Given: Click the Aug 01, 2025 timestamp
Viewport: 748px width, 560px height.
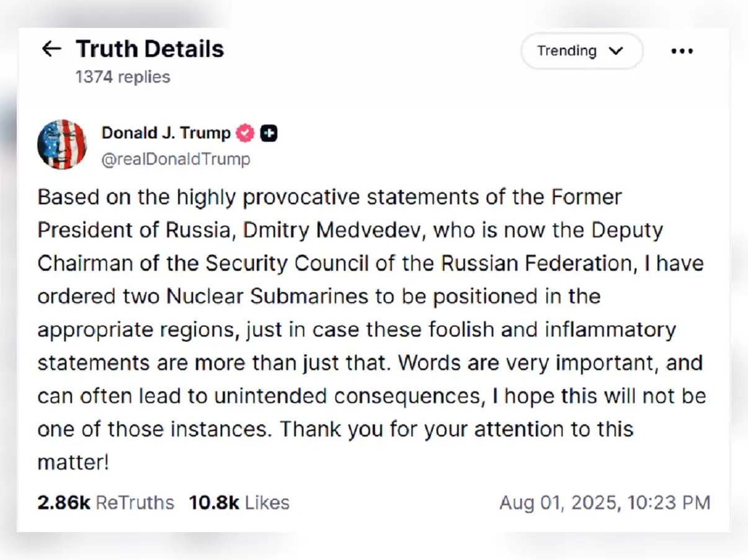Looking at the screenshot, I should click(605, 502).
